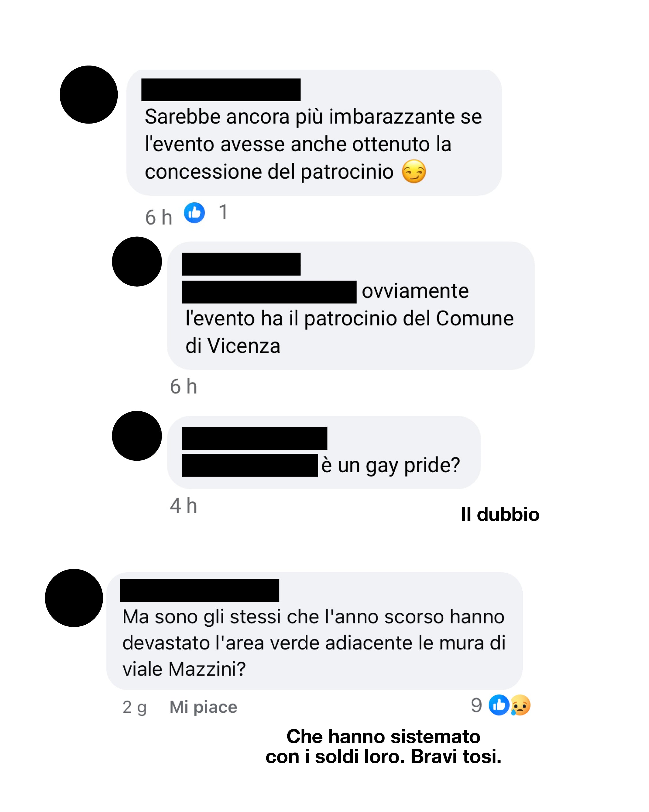649x812 pixels.
Task: Click the smirking emoji after 'patrocinio'
Action: tap(414, 171)
